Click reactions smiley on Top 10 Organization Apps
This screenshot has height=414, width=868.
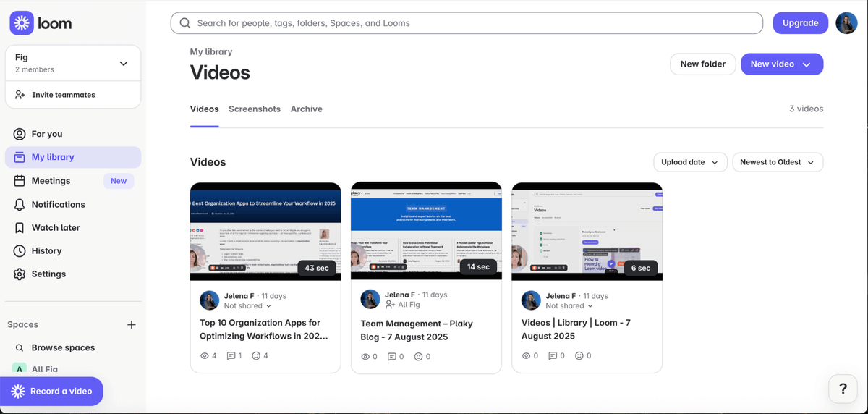256,356
